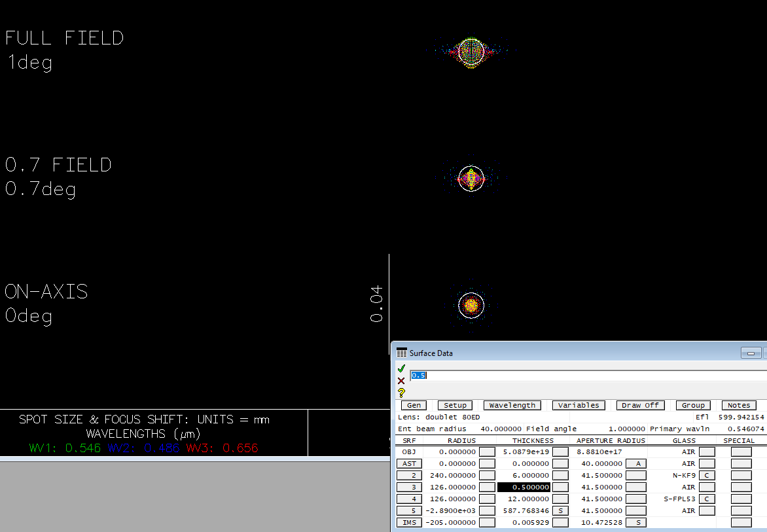Image resolution: width=767 pixels, height=532 pixels.
Task: Click radius cell 126.000000 of surface 3
Action: point(452,487)
